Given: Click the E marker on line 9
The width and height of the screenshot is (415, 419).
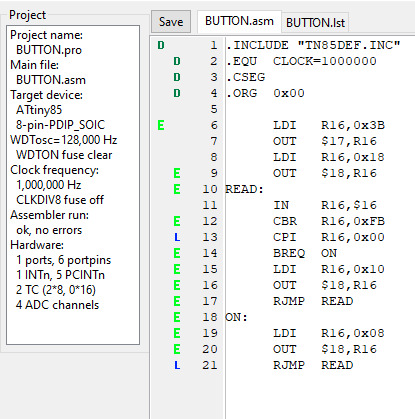Looking at the screenshot, I should click(x=177, y=173).
